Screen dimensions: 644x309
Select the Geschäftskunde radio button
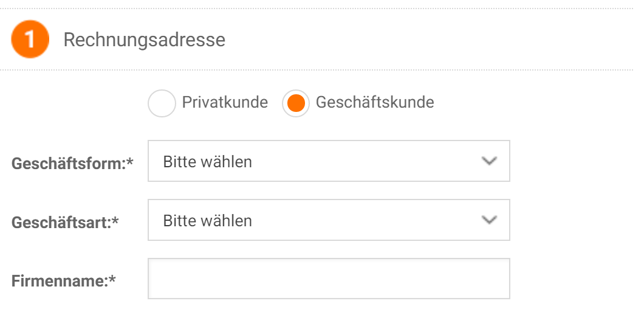(296, 103)
